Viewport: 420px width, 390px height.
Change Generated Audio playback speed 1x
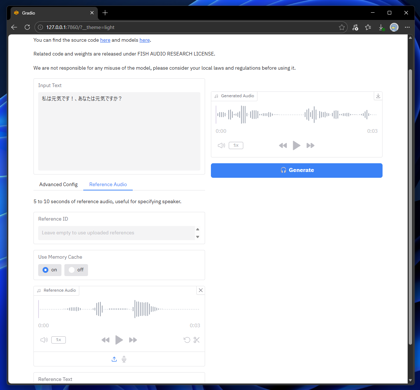[236, 145]
